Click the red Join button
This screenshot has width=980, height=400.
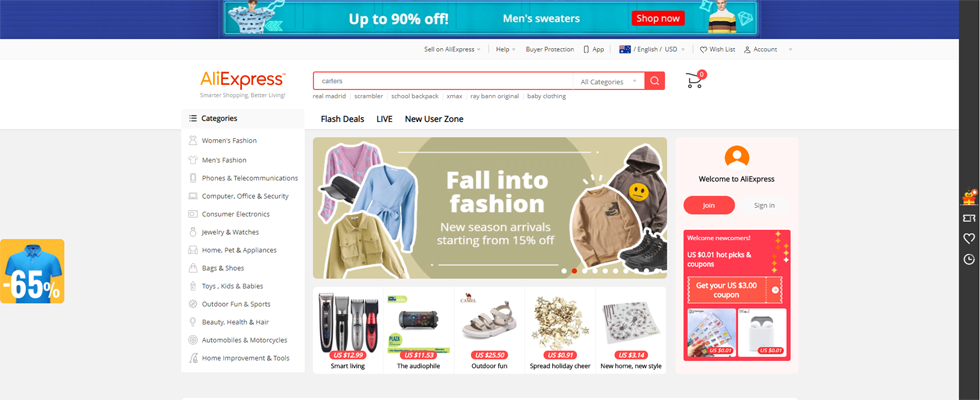tap(709, 205)
